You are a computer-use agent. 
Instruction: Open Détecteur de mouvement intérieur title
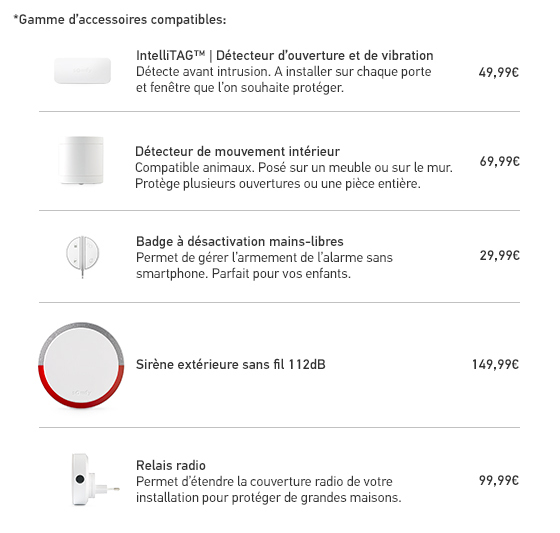pyautogui.click(x=238, y=151)
